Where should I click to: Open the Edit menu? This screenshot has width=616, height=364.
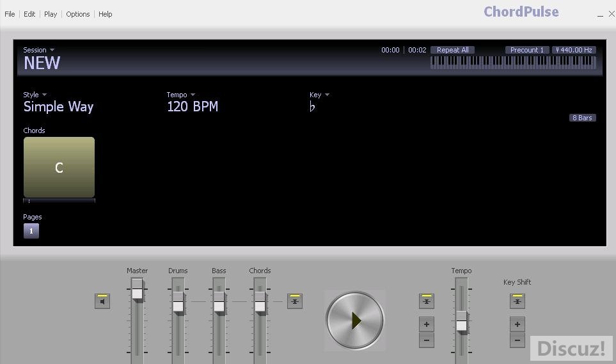point(29,14)
